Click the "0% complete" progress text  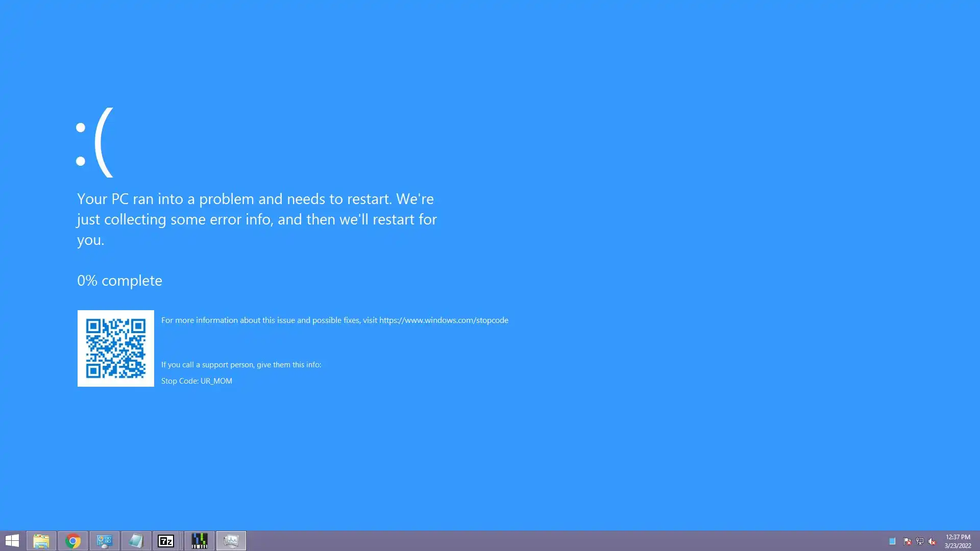tap(119, 281)
